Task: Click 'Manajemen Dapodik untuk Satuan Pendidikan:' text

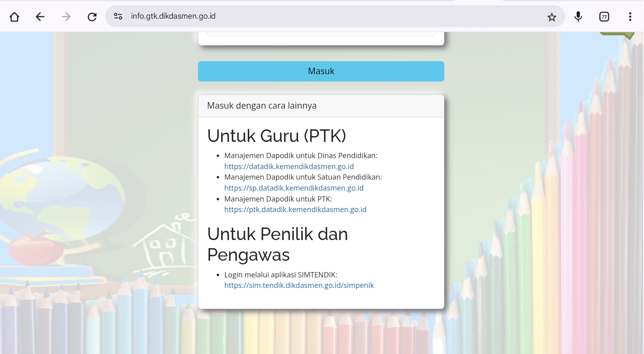Action: click(303, 177)
